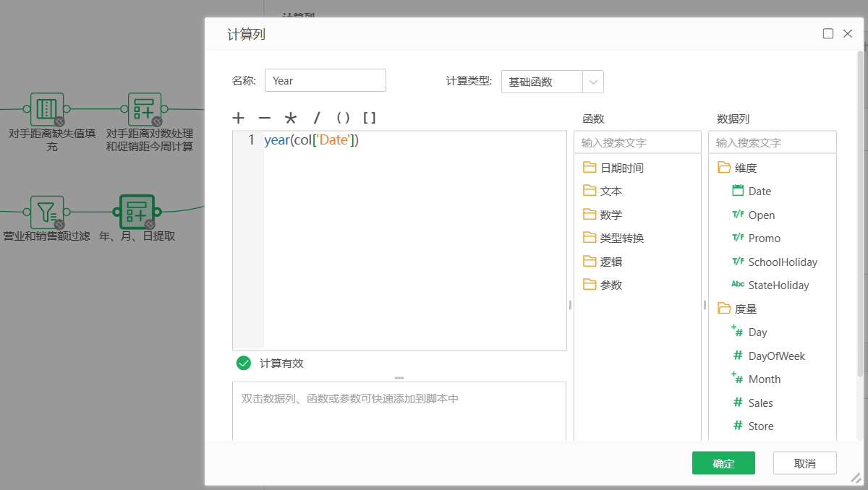Click the 名称 name input field
Viewport: 868px width, 490px height.
(325, 80)
